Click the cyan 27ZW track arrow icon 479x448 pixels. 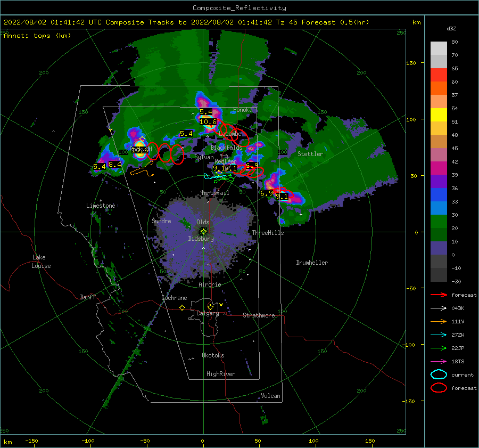click(439, 335)
